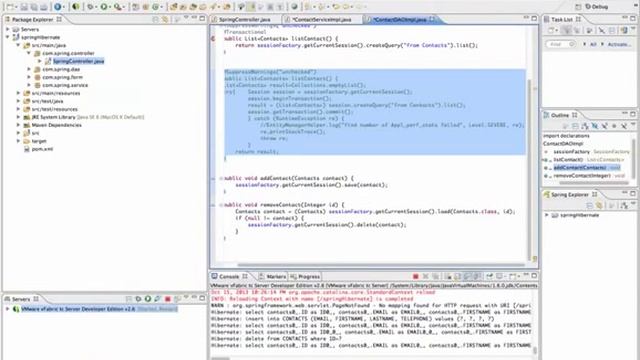Image resolution: width=640 pixels, height=360 pixels.
Task: Toggle Link with Editor in Package Explorer
Action: point(165,19)
